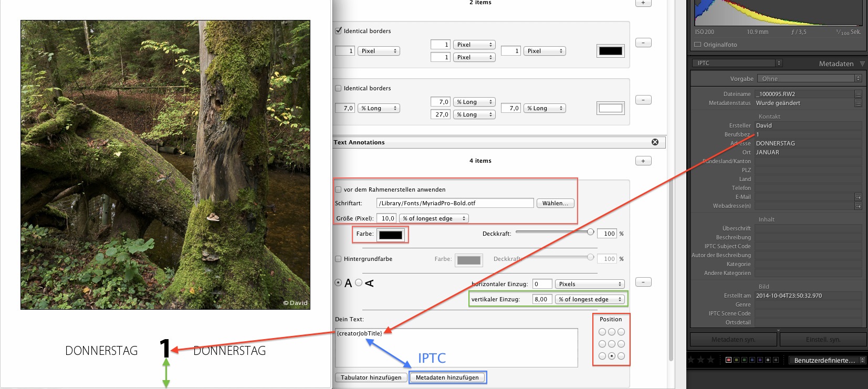
Task: Open the Vorgabe 'Ohne' preset dropdown
Action: [x=810, y=79]
